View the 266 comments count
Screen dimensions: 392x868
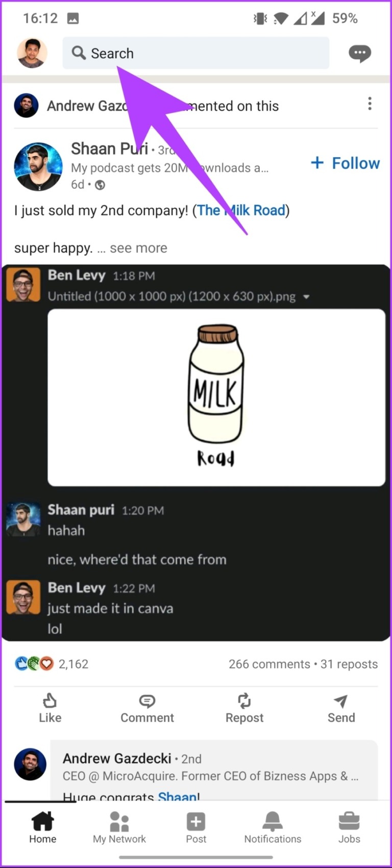pyautogui.click(x=269, y=664)
